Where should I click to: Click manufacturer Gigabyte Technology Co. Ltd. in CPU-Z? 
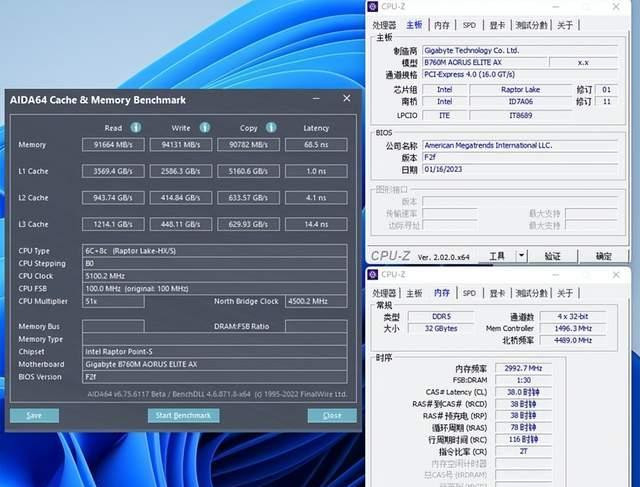(520, 51)
